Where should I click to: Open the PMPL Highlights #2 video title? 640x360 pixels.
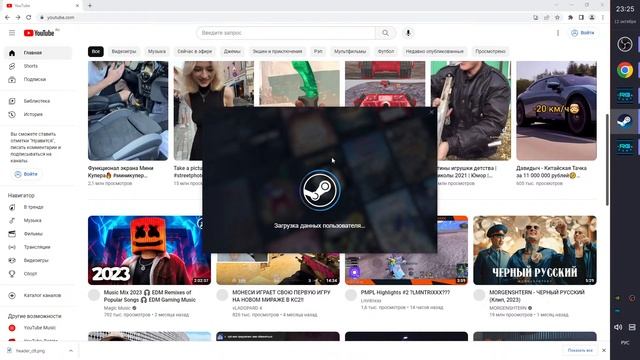click(405, 292)
